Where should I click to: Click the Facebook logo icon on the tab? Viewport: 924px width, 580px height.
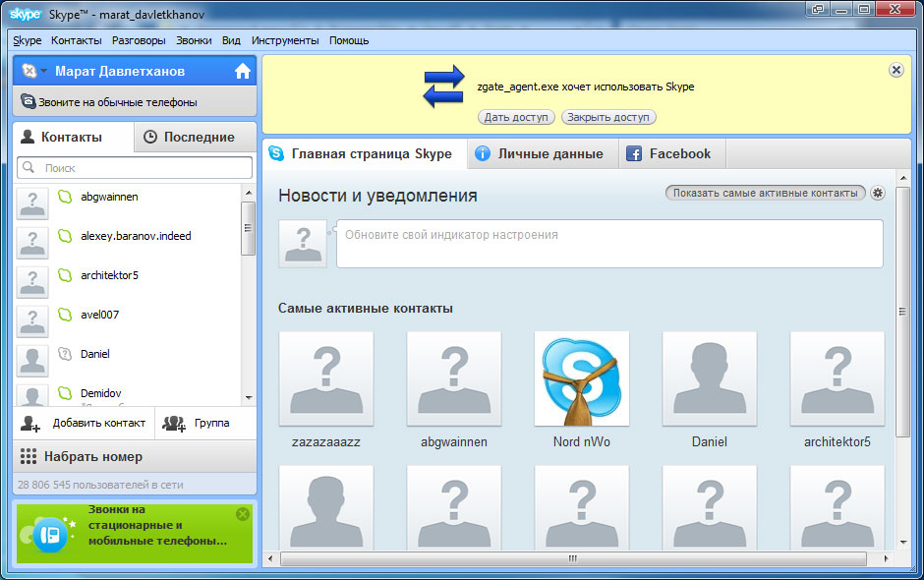(x=633, y=153)
